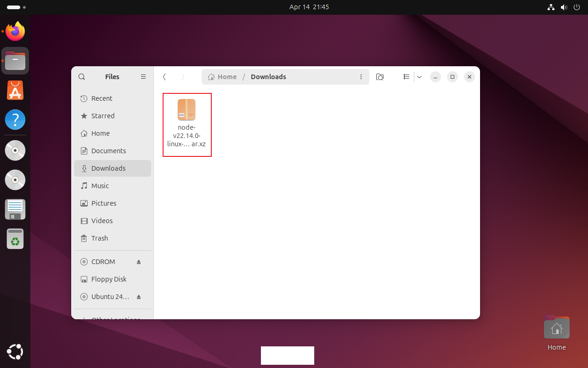Open the Files hamburger menu
588x368 pixels.
point(143,76)
